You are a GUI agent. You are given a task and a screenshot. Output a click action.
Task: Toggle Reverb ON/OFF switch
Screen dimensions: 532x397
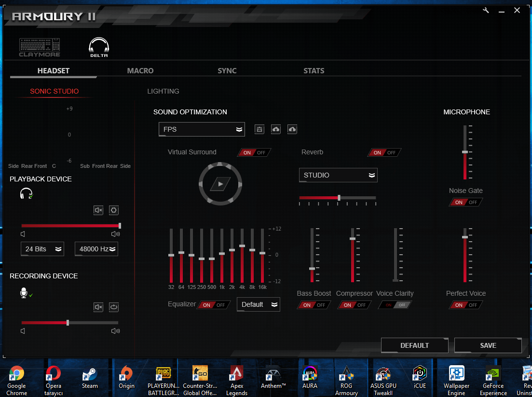tap(384, 153)
